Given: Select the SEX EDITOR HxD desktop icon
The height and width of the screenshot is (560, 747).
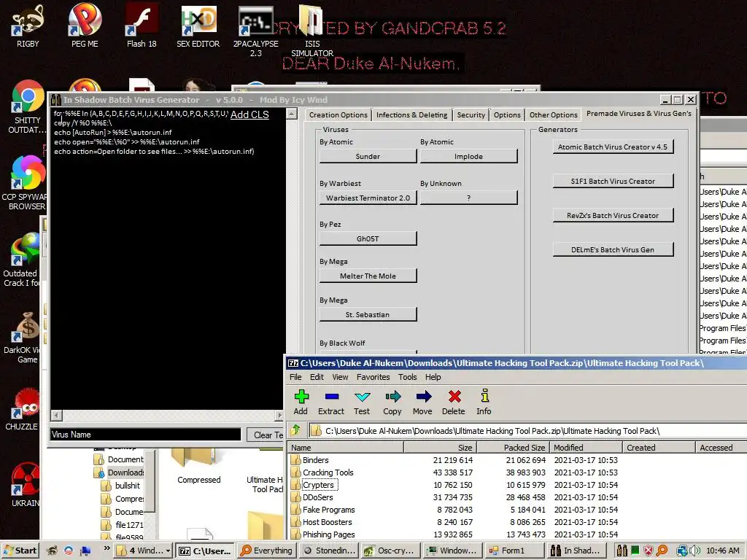Looking at the screenshot, I should tap(198, 26).
